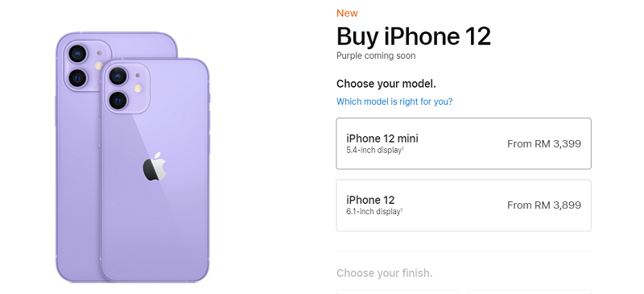This screenshot has height=294, width=644.
Task: Click the orange 'New' label
Action: (x=347, y=13)
